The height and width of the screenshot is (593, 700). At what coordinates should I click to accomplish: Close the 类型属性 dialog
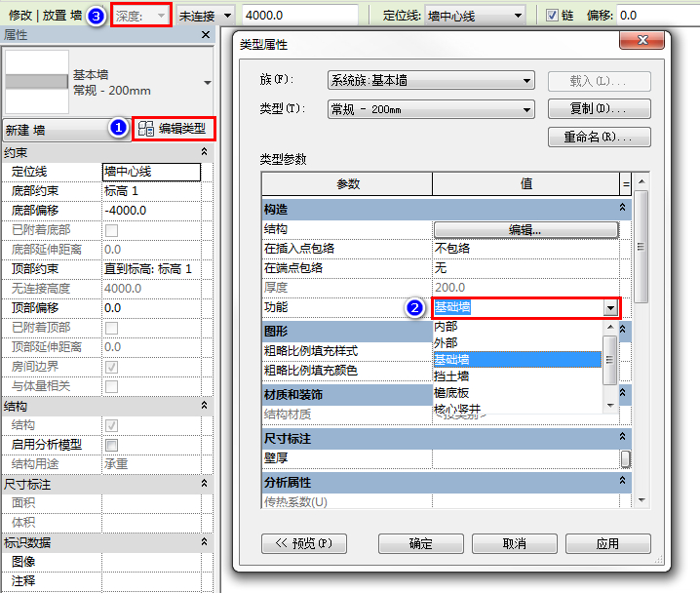[642, 40]
